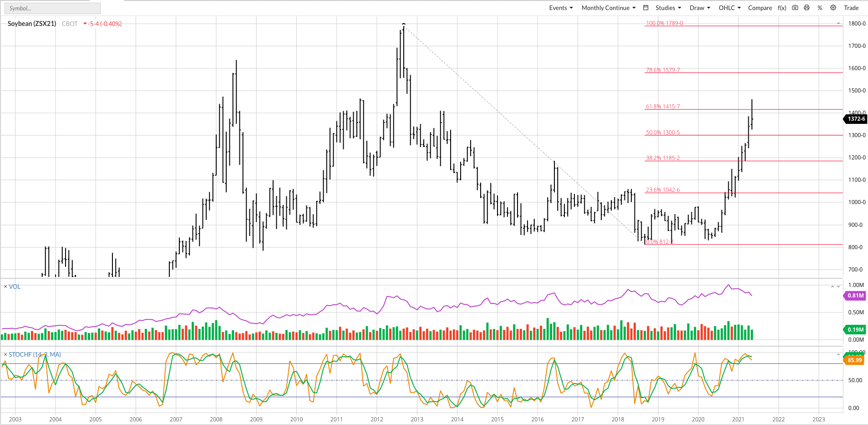Image resolution: width=868 pixels, height=425 pixels.
Task: Remove the STOCHF study panel
Action: (5, 354)
